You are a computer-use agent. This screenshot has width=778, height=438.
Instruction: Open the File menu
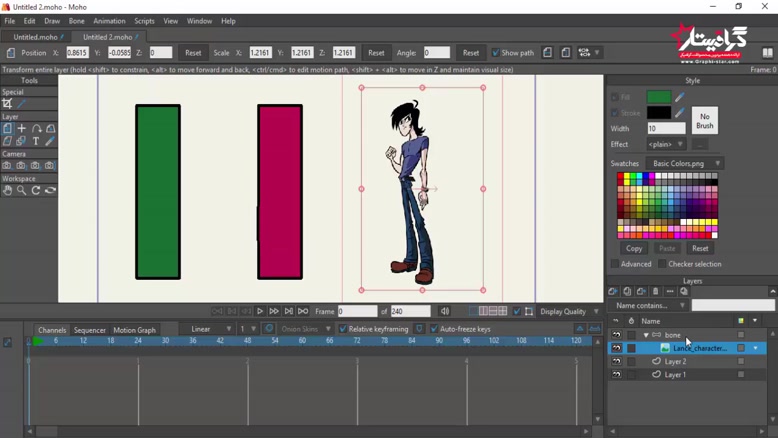[x=9, y=21]
